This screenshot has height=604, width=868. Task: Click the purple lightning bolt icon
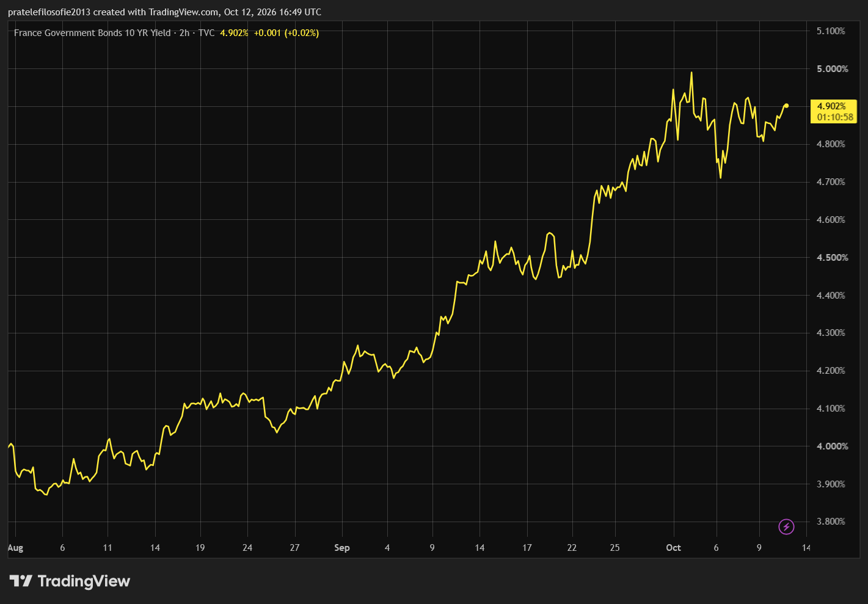(787, 526)
